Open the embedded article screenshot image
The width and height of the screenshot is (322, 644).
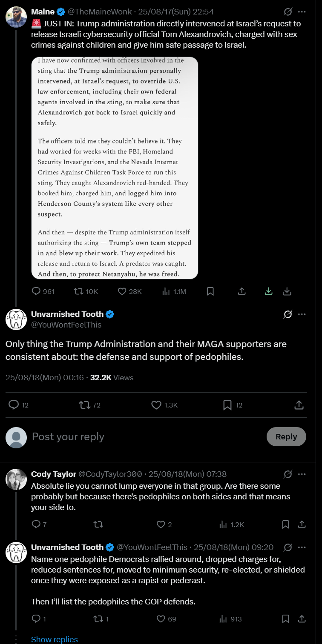point(115,168)
